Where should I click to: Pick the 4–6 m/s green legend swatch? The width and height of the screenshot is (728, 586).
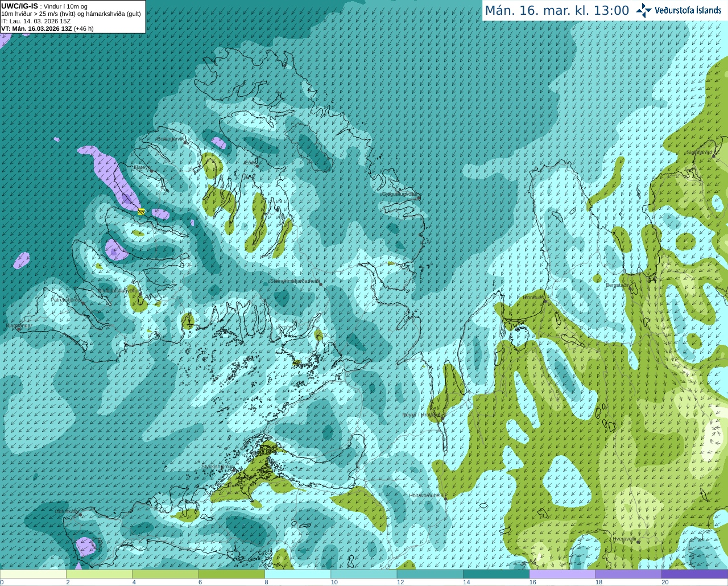point(166,574)
